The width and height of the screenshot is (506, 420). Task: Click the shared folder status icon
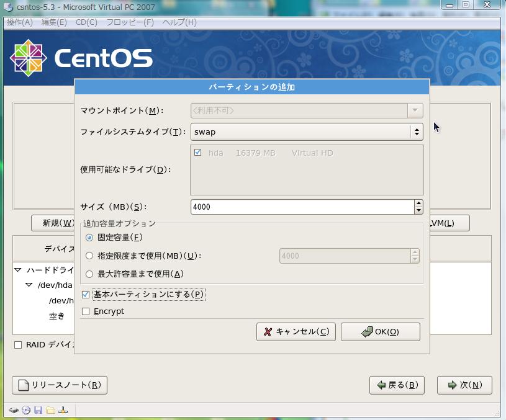50,410
